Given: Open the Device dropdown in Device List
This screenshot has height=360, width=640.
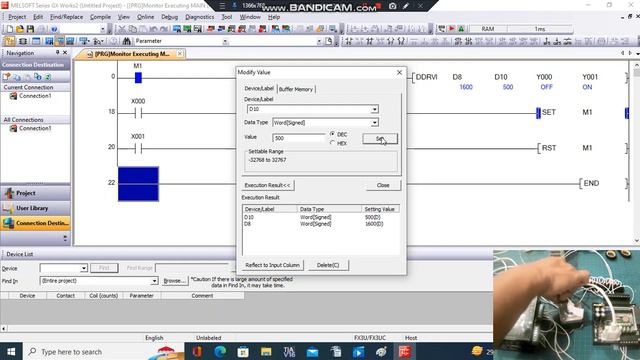Looking at the screenshot, I should tap(83, 268).
